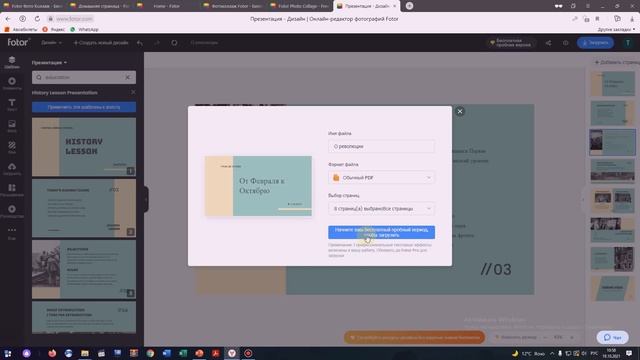This screenshot has height=360, width=640.
Task: Select the third template slide with the photo
Action: [84, 269]
